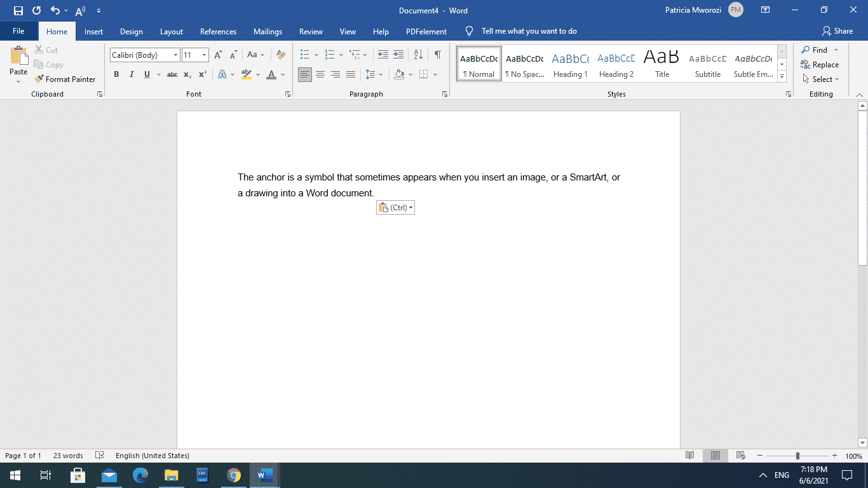Open the Design ribbon tab
Screen dimensions: 868x488
(x=132, y=31)
